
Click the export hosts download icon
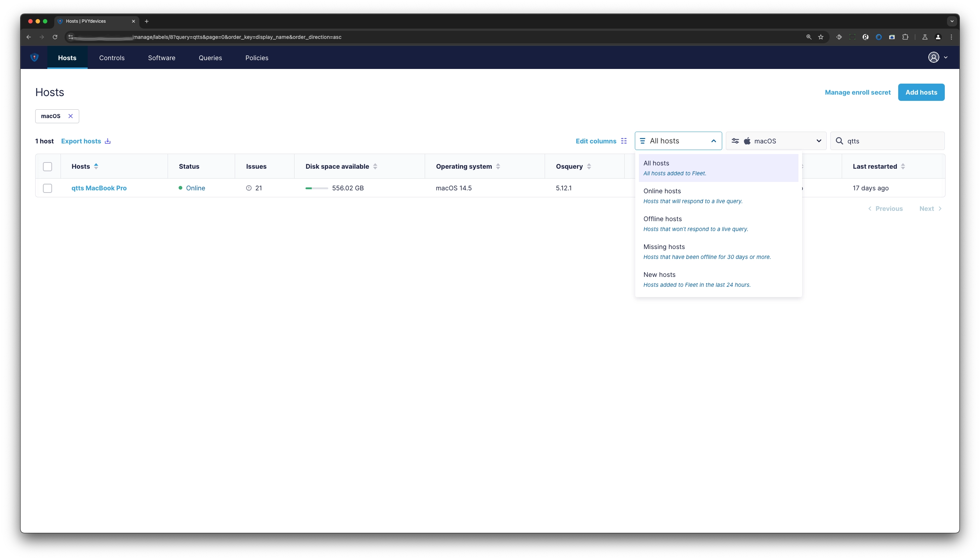coord(108,141)
